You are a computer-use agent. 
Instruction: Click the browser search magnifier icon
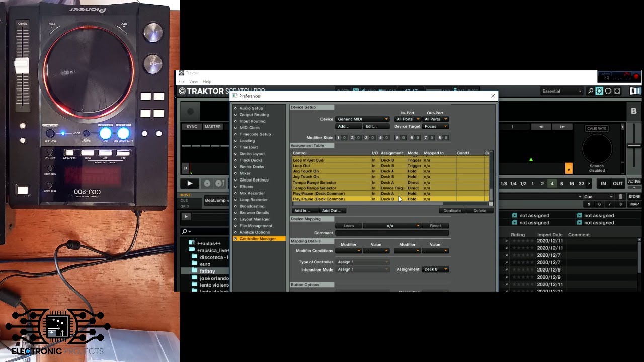(x=185, y=231)
